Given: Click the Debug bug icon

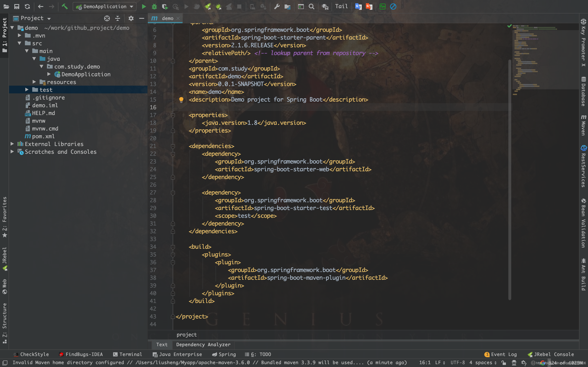Looking at the screenshot, I should click(x=154, y=7).
